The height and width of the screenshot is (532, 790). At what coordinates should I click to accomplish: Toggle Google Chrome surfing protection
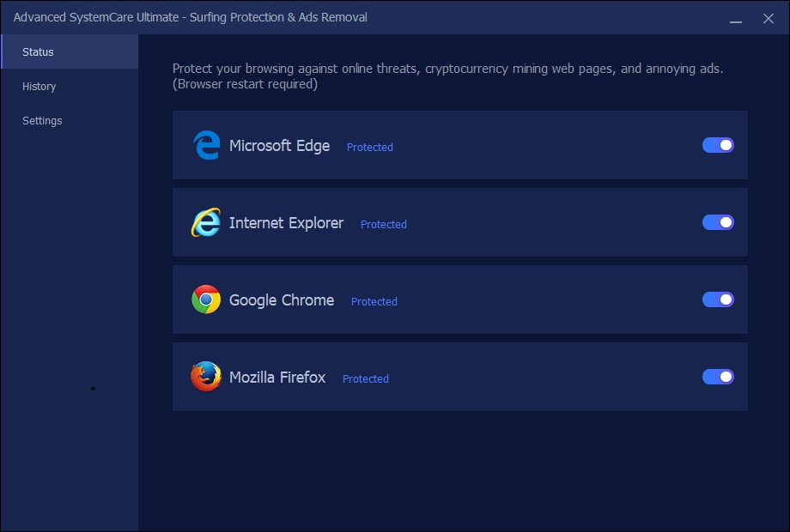[x=718, y=299]
